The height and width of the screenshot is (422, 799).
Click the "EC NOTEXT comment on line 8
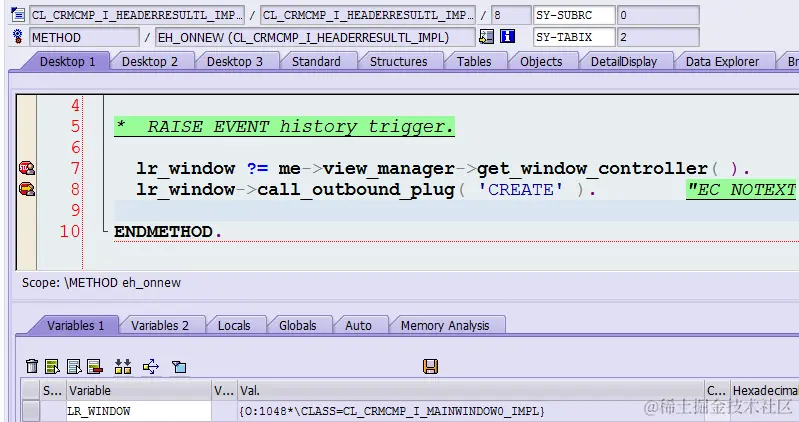coord(741,190)
